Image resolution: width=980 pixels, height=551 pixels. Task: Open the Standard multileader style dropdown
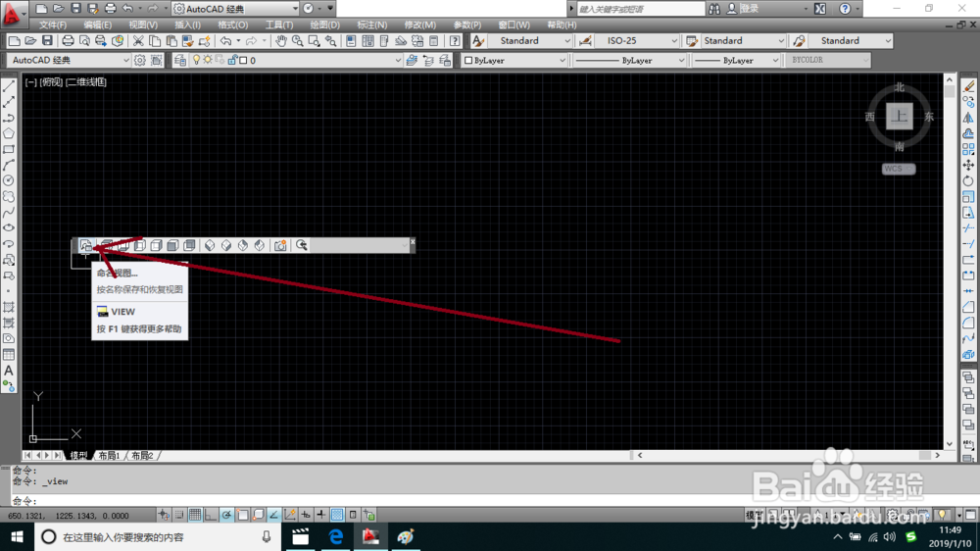click(851, 40)
